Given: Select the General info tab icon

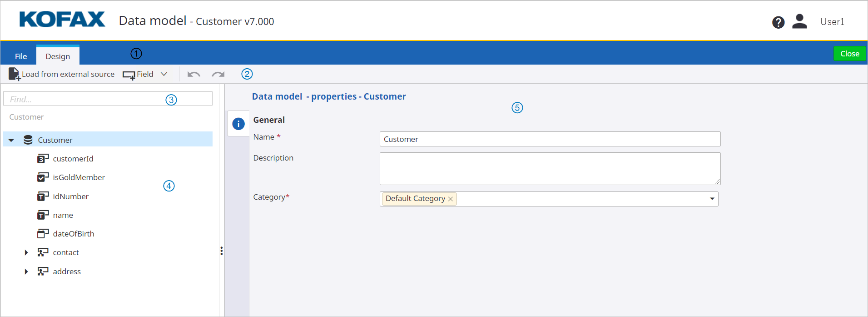Looking at the screenshot, I should tap(238, 124).
